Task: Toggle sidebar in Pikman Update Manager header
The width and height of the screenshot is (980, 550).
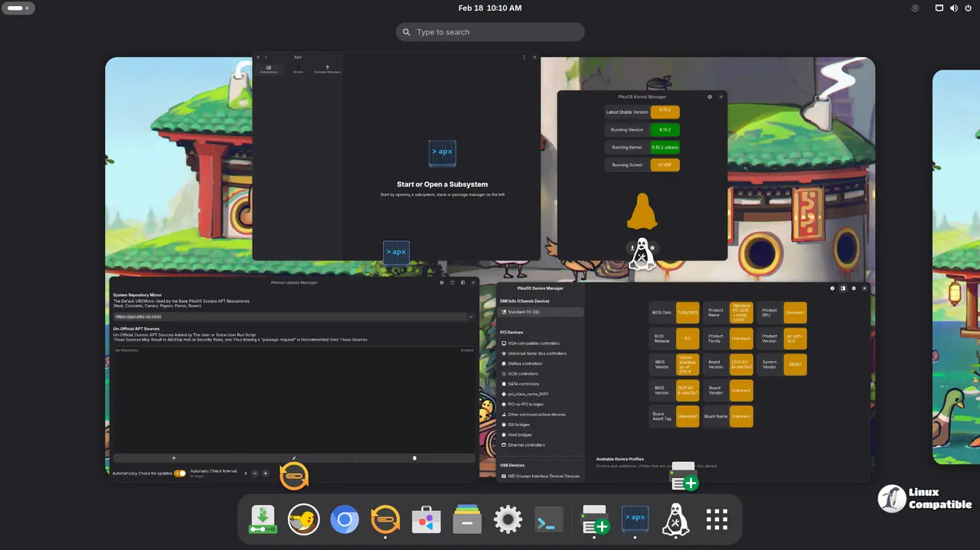Action: [x=462, y=282]
